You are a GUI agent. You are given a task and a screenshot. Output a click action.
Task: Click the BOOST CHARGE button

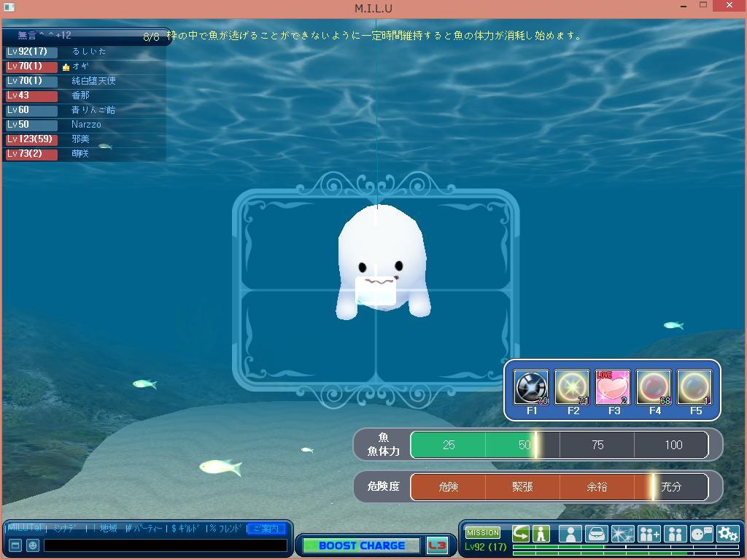(x=361, y=545)
